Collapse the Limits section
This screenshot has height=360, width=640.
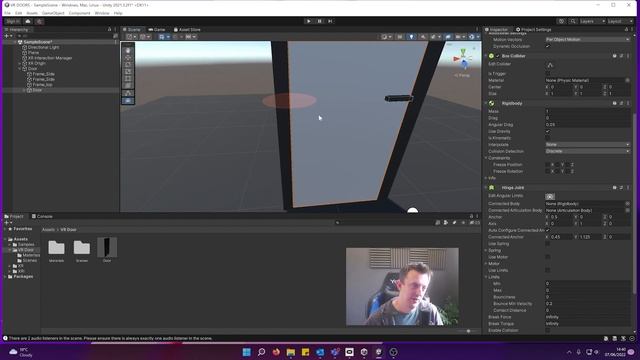pyautogui.click(x=486, y=277)
